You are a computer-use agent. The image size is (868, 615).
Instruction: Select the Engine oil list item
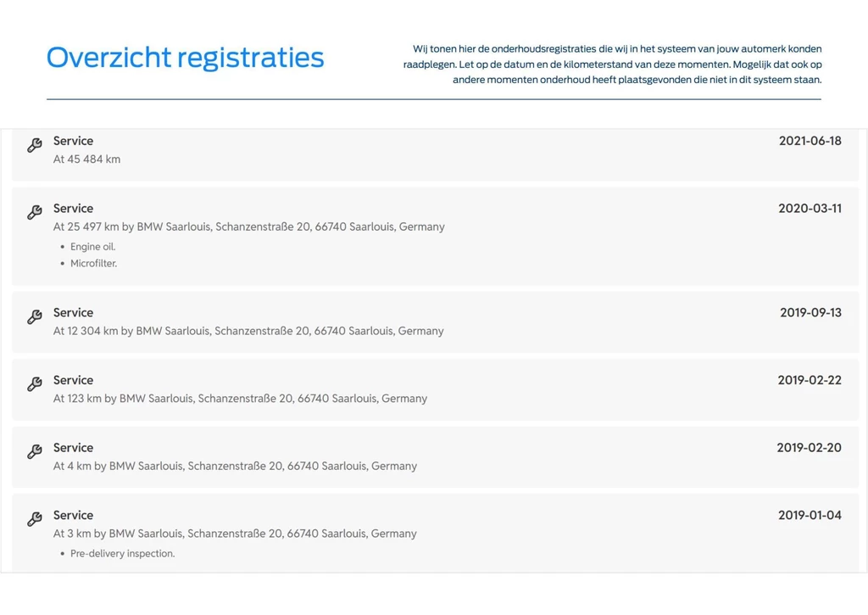[92, 247]
